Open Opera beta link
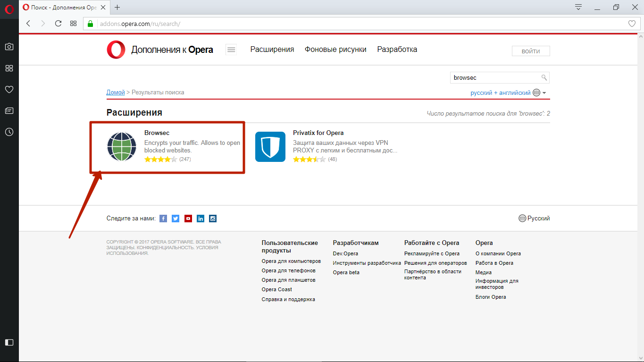This screenshot has height=362, width=644. [346, 273]
